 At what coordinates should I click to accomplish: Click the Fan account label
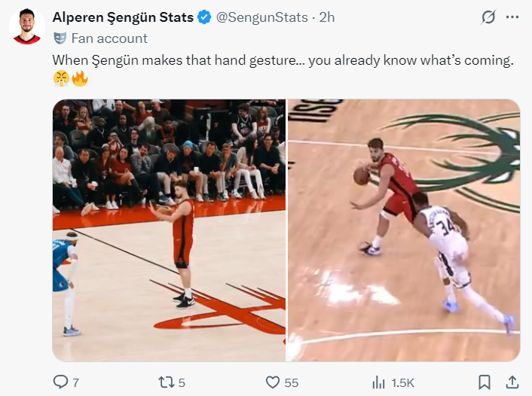coord(110,38)
